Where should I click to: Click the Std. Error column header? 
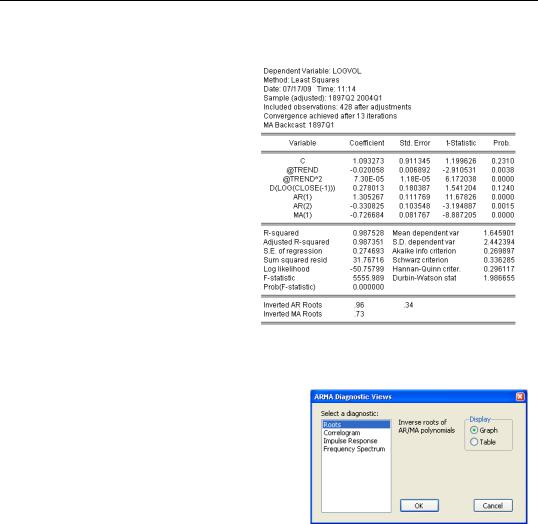point(414,143)
